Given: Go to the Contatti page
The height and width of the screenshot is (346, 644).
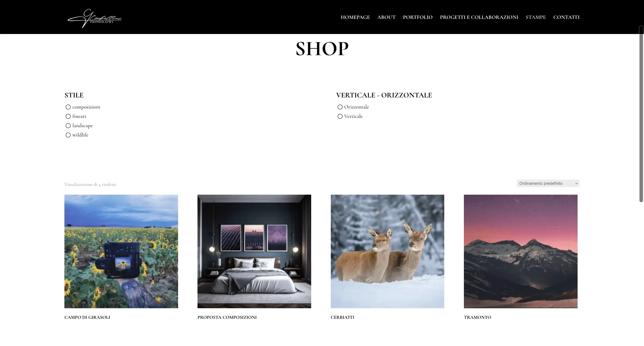Looking at the screenshot, I should coord(566,17).
